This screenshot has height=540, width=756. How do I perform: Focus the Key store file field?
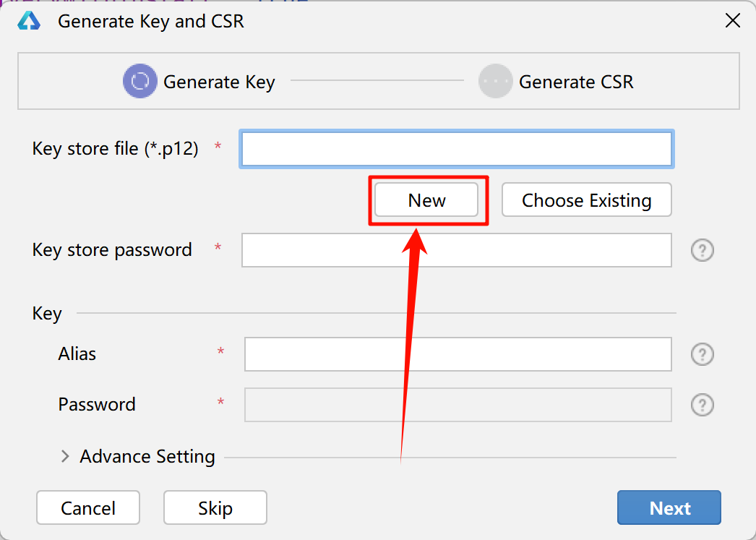[x=456, y=149]
